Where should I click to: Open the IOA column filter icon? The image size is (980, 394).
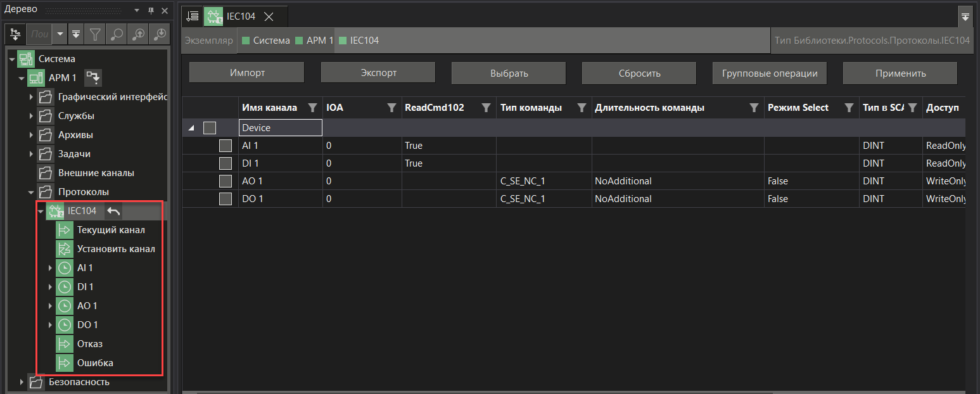(x=391, y=108)
